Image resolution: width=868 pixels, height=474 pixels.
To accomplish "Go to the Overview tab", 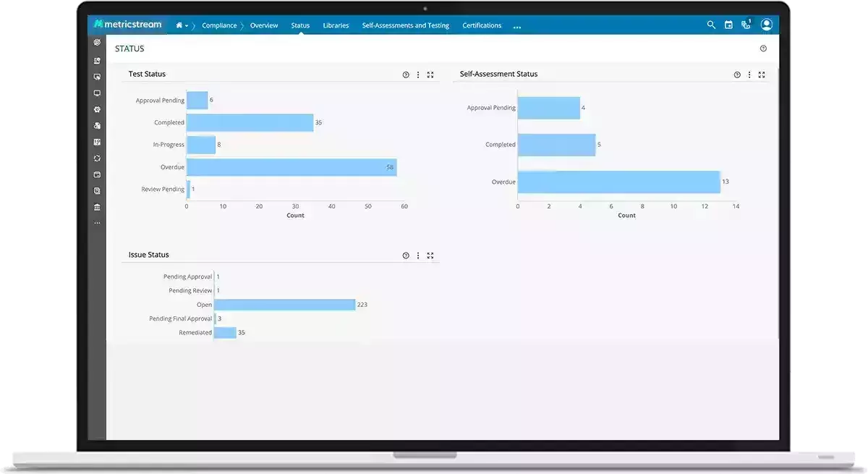I will (264, 25).
